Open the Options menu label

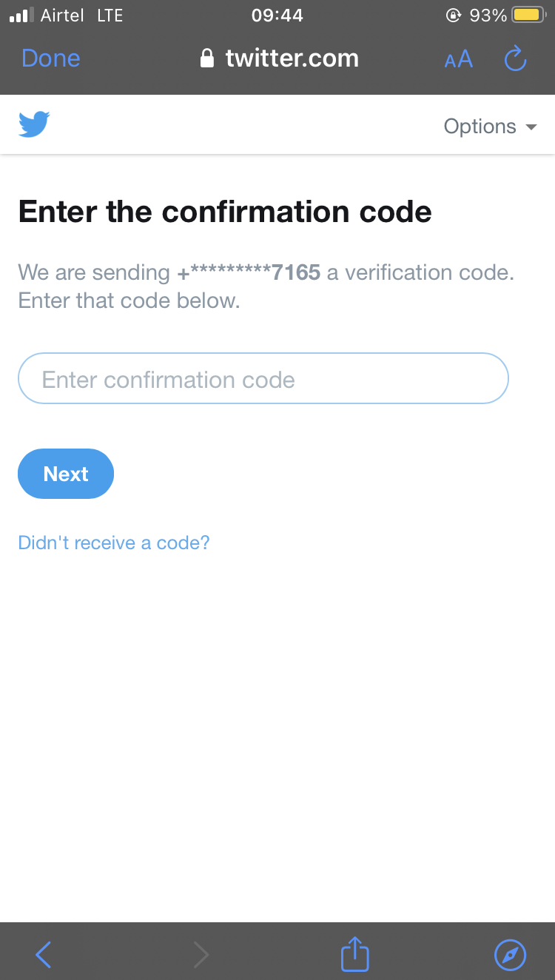pyautogui.click(x=480, y=127)
